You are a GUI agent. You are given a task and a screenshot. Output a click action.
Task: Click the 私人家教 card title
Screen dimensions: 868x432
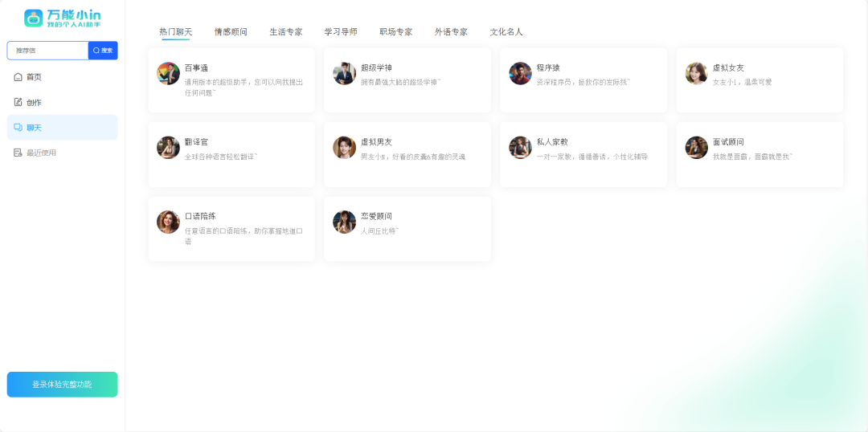point(552,142)
